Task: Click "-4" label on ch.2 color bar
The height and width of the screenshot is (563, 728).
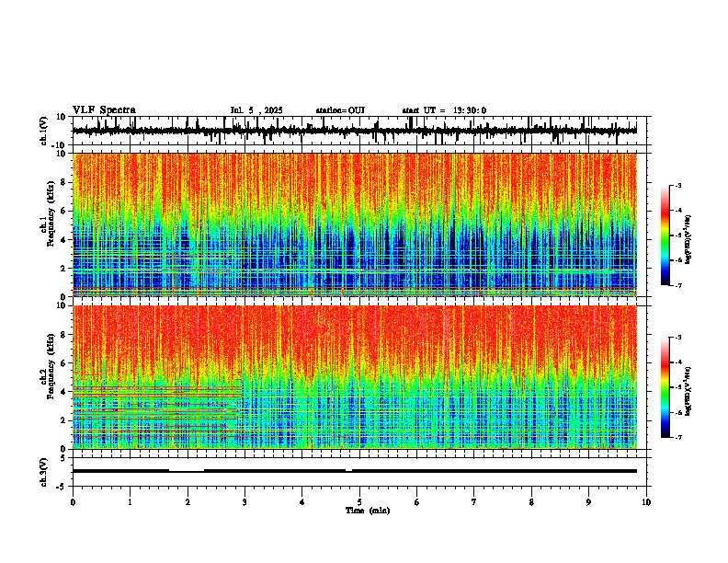Action: (678, 362)
